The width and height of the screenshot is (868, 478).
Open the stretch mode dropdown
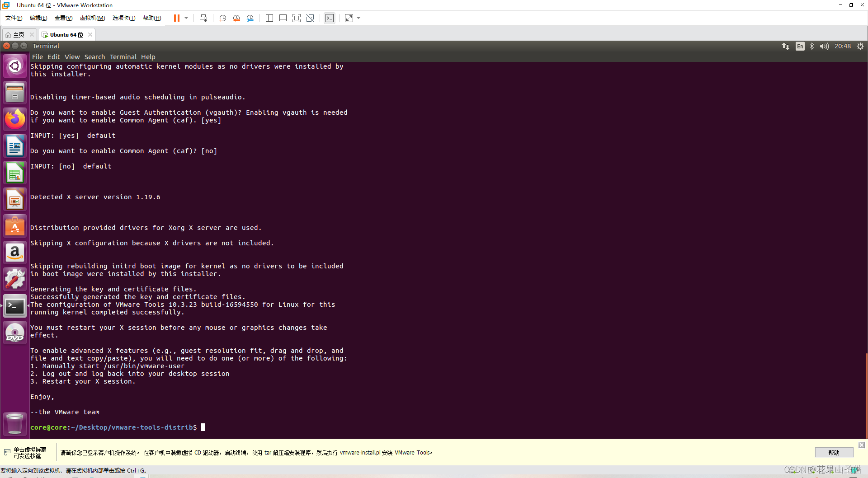tap(358, 18)
